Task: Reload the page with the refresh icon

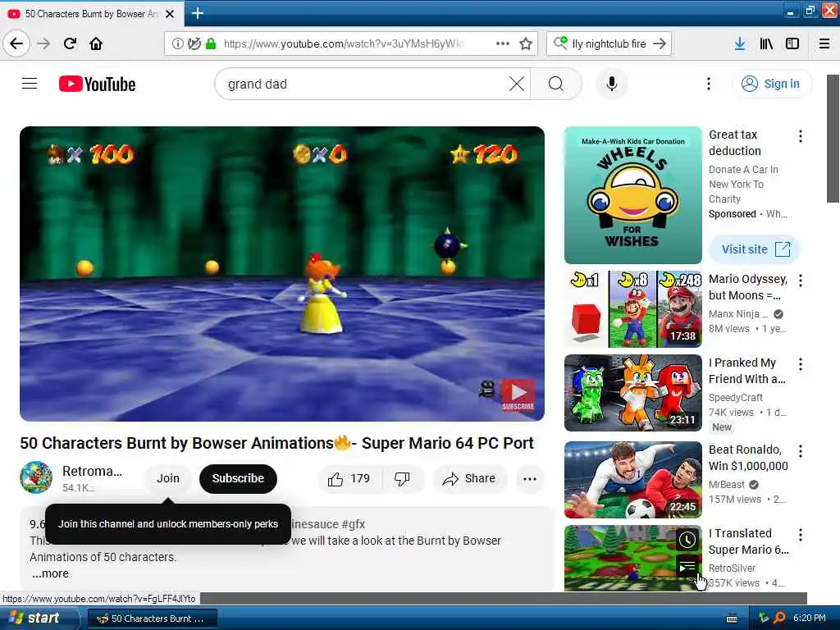Action: click(70, 43)
